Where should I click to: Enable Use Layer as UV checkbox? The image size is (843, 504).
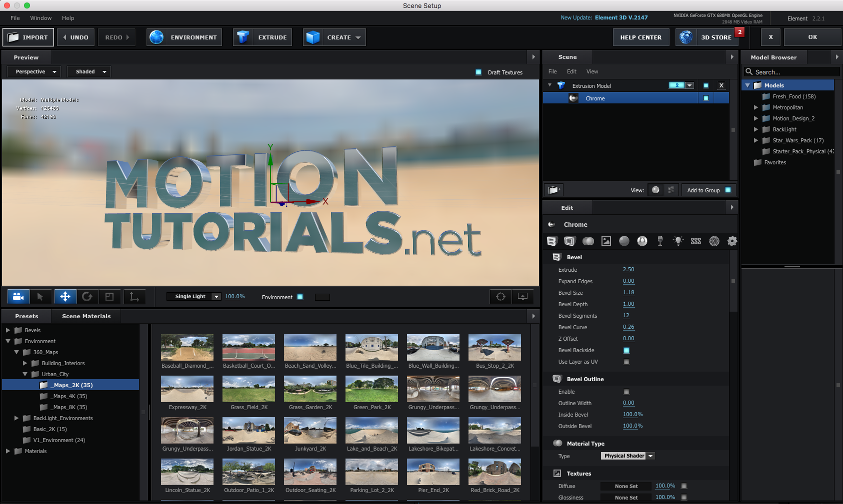tap(626, 362)
